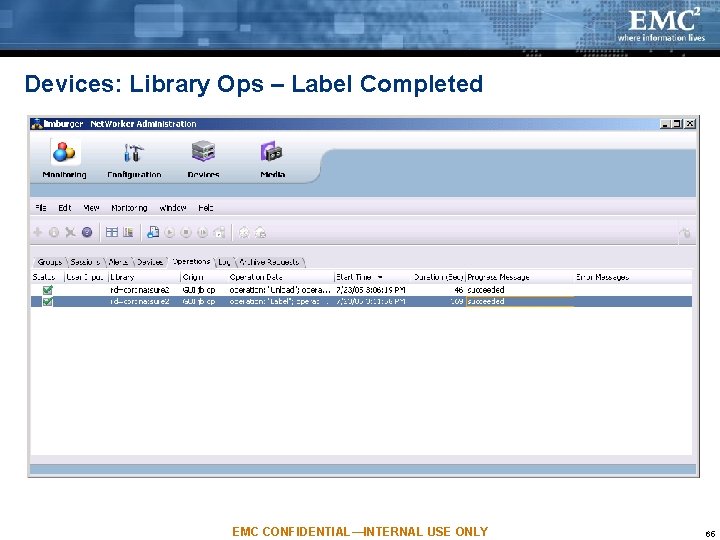Click the purple help question-mark icon

pyautogui.click(x=87, y=232)
